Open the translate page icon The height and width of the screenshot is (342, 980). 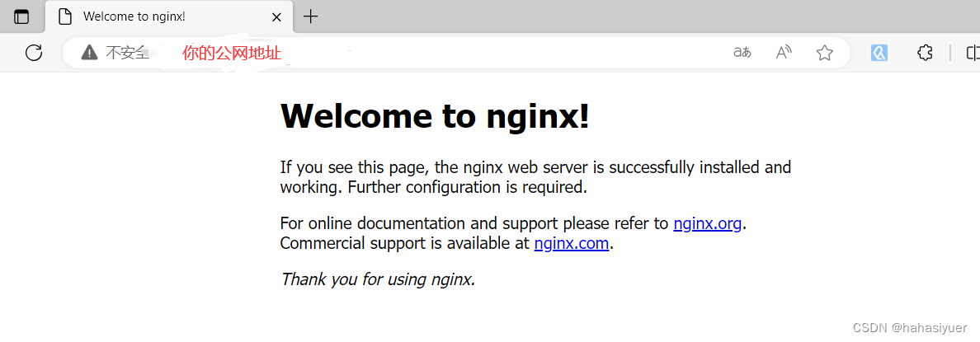tap(742, 53)
